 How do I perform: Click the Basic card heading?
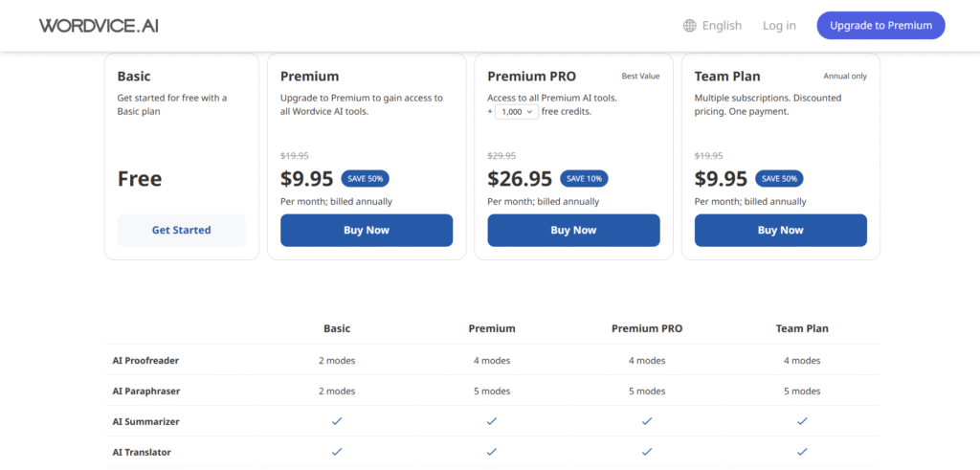click(134, 77)
